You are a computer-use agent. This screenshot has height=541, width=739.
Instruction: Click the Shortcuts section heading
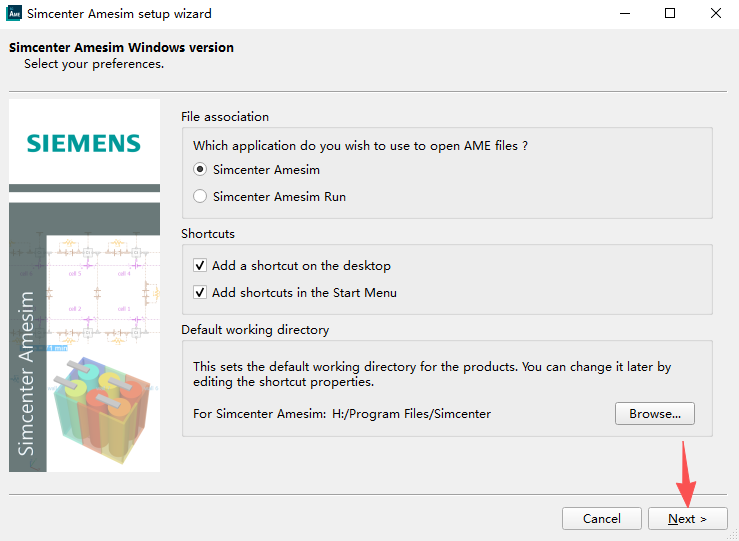[x=208, y=233]
